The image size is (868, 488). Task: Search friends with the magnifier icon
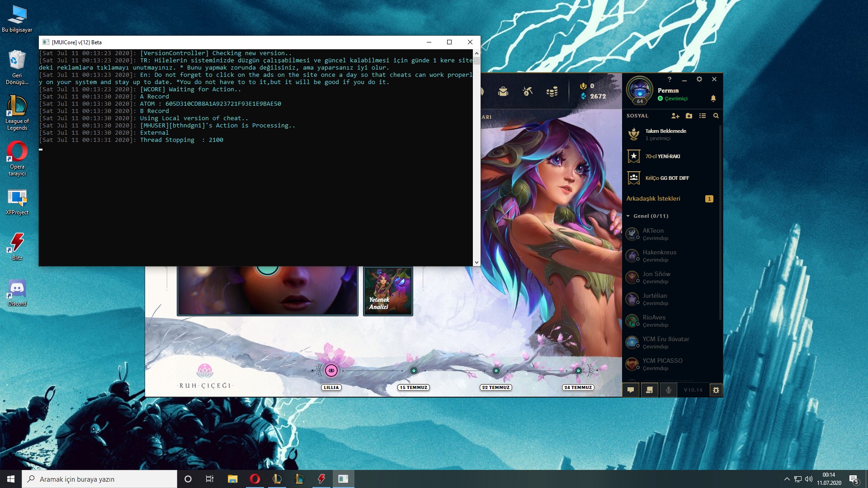click(x=716, y=116)
